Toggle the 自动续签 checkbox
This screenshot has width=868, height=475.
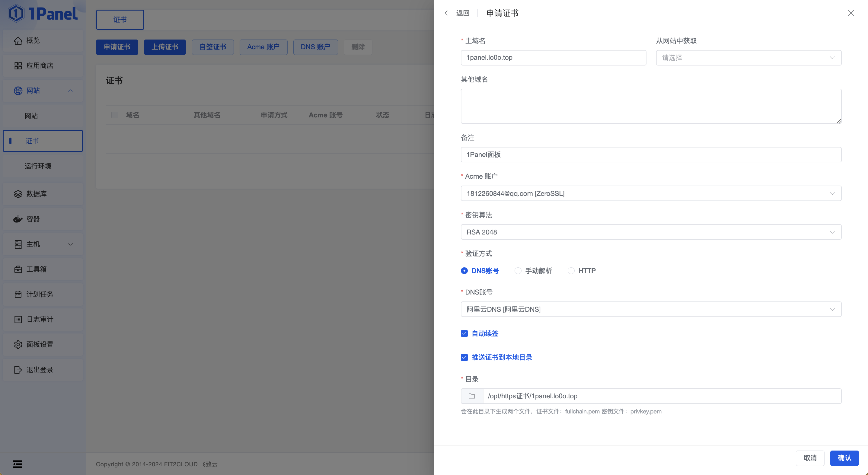coord(464,333)
